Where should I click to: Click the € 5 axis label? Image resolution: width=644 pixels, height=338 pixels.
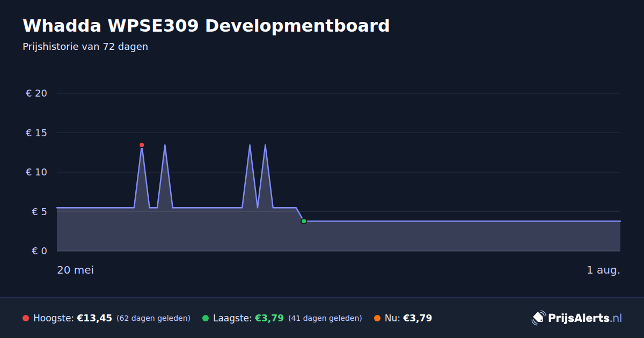point(40,211)
